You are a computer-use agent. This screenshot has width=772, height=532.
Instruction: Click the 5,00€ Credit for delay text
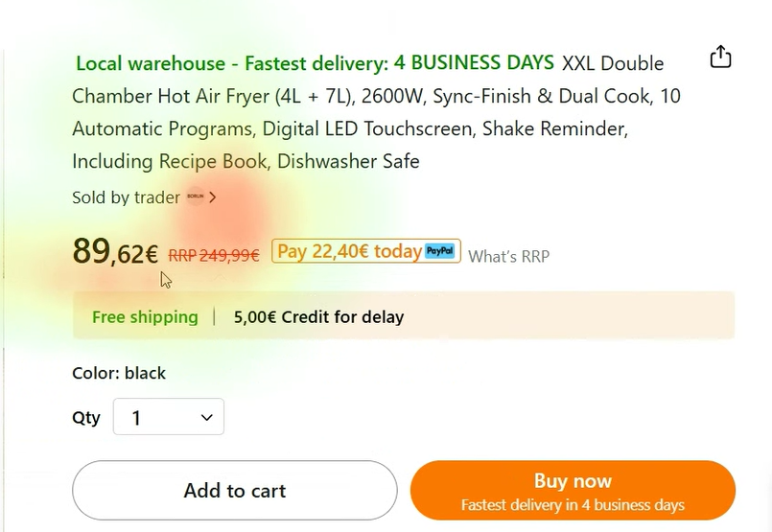318,316
